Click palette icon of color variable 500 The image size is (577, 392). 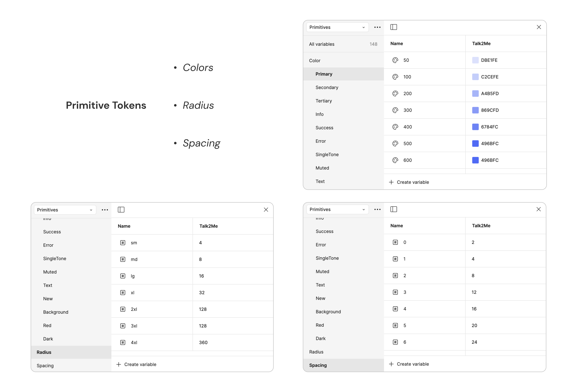coord(395,143)
